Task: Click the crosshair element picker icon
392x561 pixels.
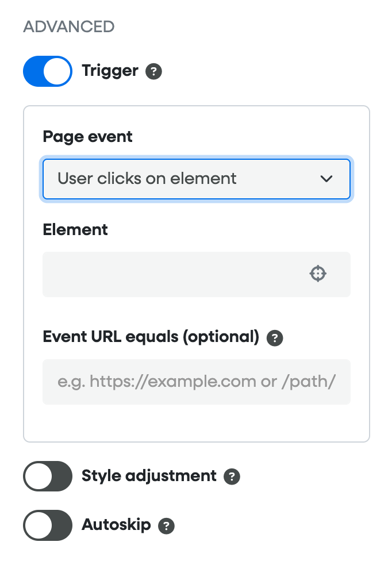Action: tap(318, 274)
